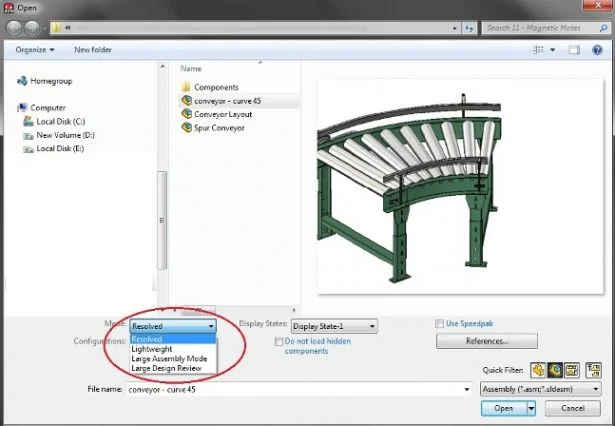Select the Spur Conveyor assembly file
This screenshot has width=615, height=426.
point(219,128)
